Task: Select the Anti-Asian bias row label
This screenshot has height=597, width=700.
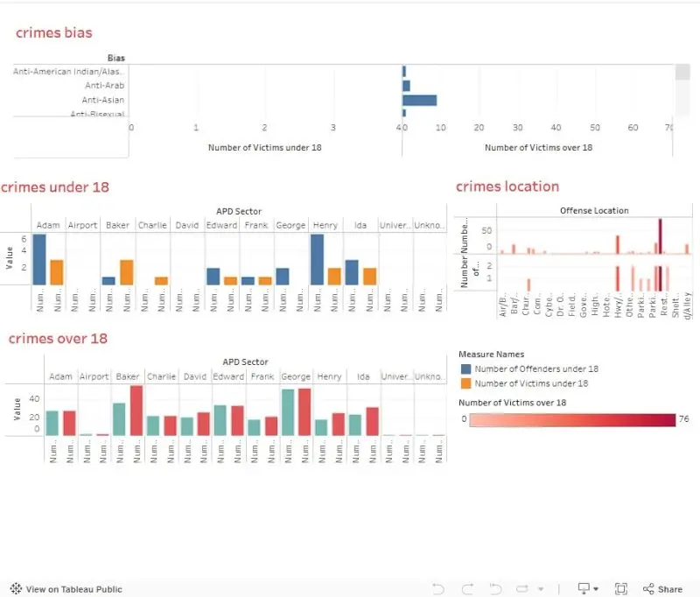Action: coord(102,100)
